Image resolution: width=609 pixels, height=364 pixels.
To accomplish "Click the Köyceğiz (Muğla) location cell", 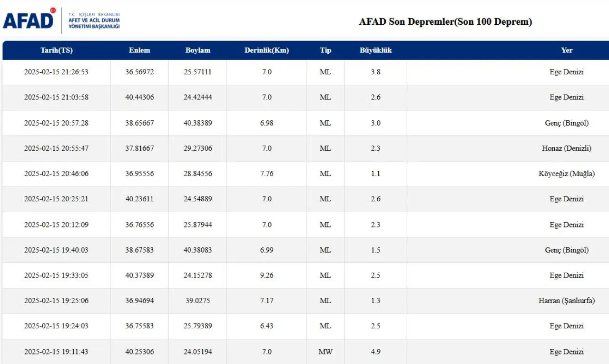I will point(567,174).
